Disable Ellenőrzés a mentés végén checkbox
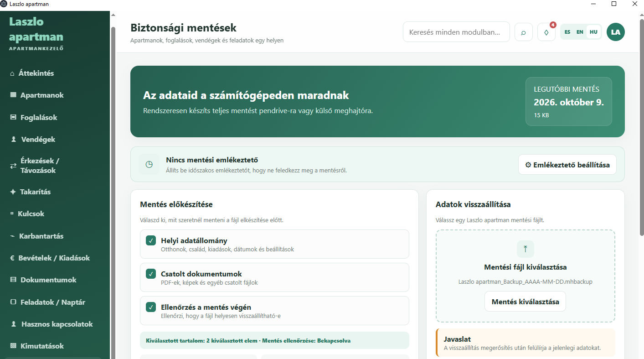 pos(151,307)
